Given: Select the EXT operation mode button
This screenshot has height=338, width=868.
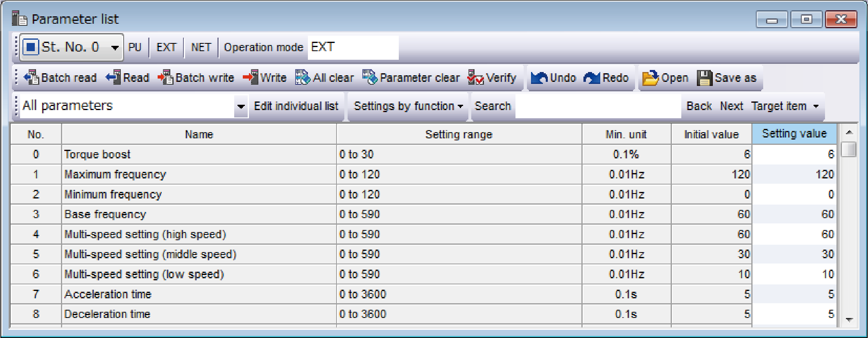Looking at the screenshot, I should (166, 47).
